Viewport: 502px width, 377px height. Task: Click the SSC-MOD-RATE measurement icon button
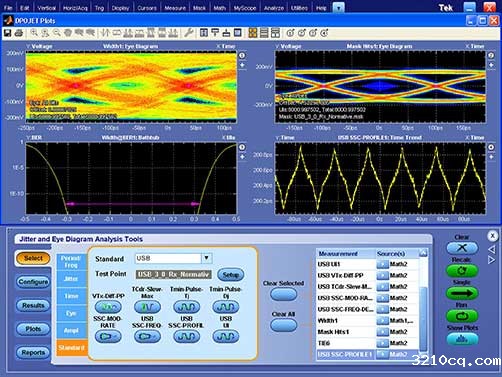[x=108, y=336]
